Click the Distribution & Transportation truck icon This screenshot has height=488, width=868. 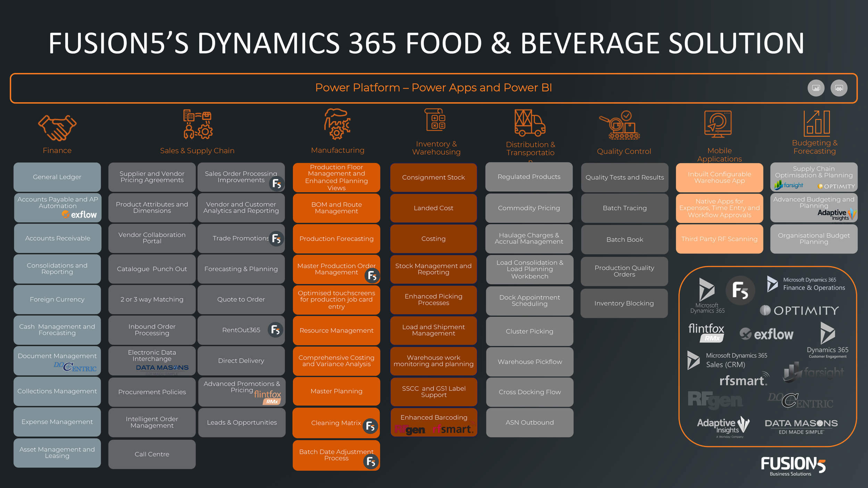tap(529, 123)
